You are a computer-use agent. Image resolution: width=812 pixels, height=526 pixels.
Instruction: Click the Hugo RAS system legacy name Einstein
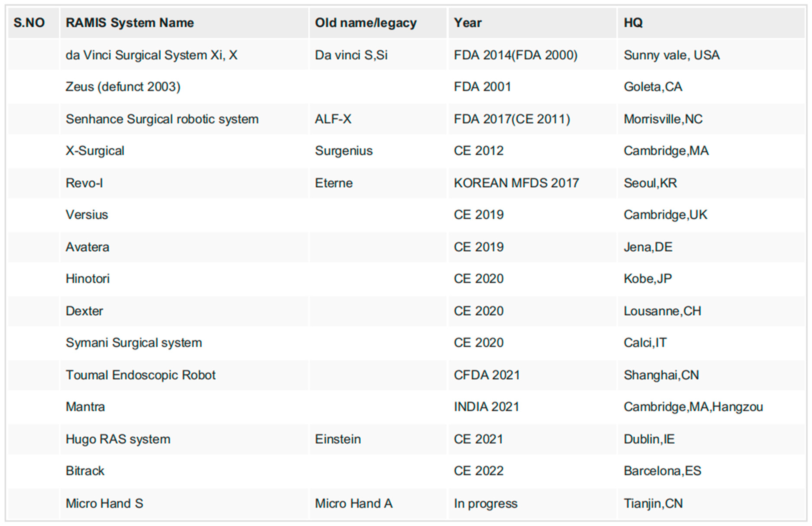click(x=338, y=439)
